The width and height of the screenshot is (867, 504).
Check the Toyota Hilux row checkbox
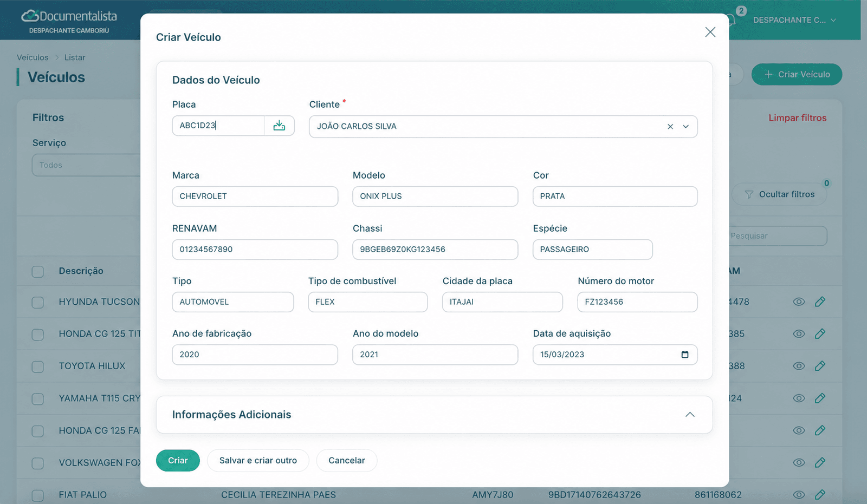(38, 367)
